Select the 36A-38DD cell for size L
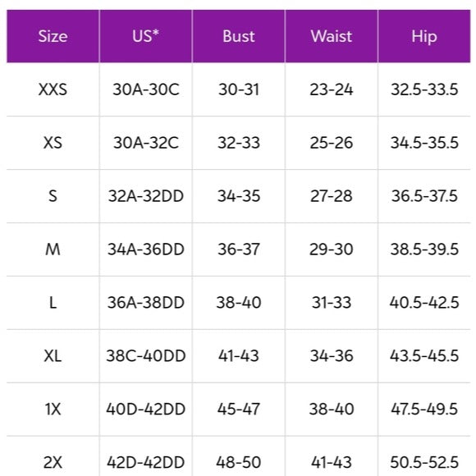 pos(146,303)
